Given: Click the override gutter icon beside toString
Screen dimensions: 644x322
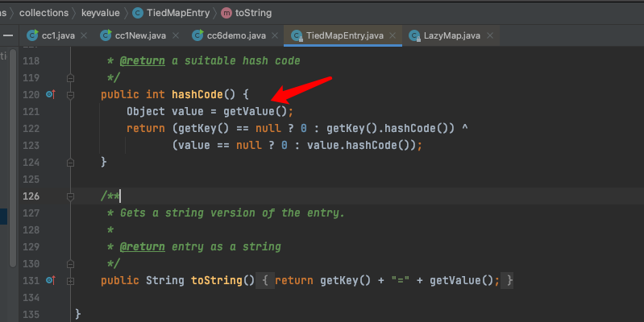Looking at the screenshot, I should (x=51, y=281).
